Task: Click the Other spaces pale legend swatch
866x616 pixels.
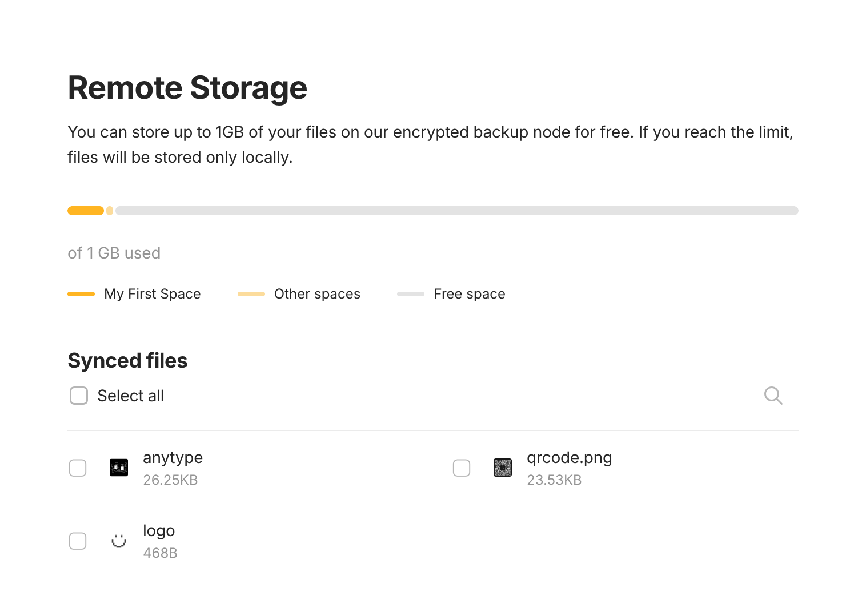Action: pyautogui.click(x=251, y=294)
